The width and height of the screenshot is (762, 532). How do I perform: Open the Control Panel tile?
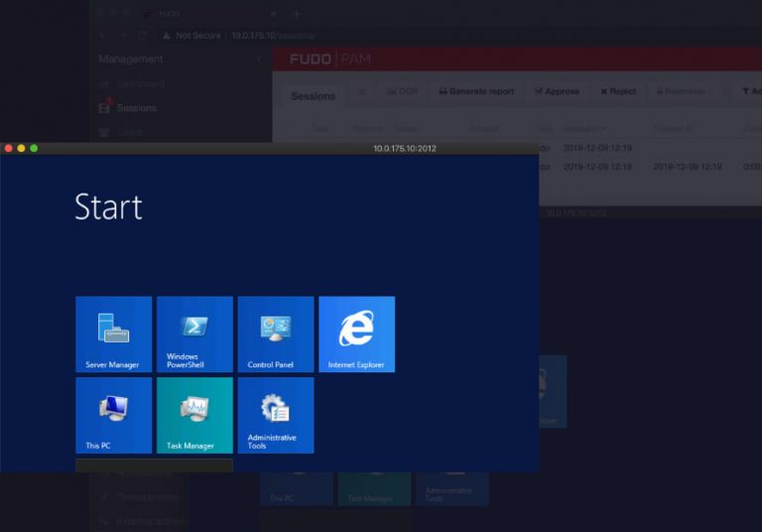pos(275,333)
